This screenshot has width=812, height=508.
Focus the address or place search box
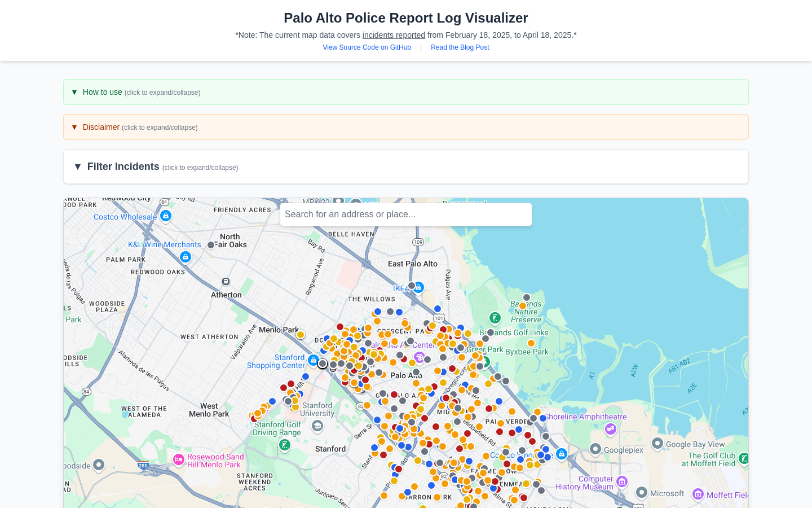[x=406, y=214]
